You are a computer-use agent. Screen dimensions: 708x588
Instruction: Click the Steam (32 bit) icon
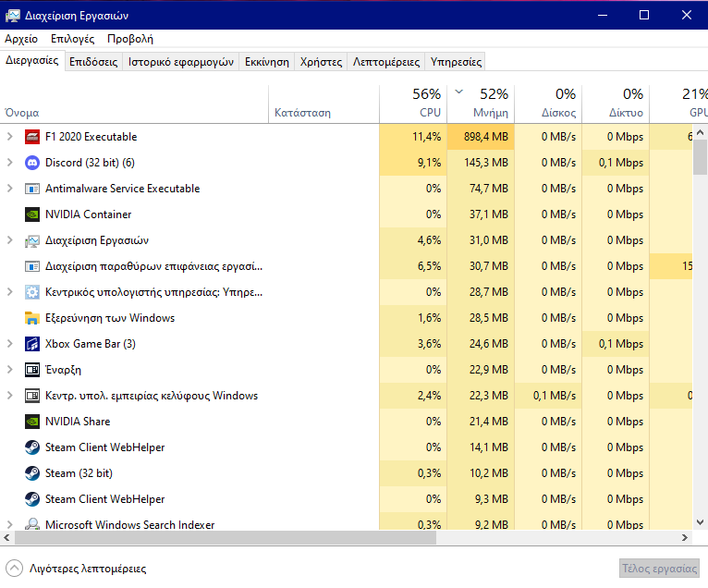click(31, 473)
